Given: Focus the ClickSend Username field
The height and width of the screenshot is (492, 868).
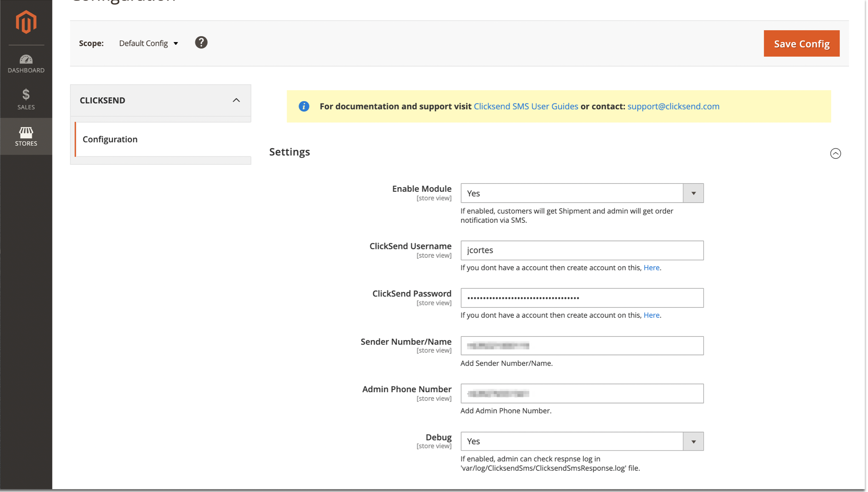Looking at the screenshot, I should tap(582, 250).
